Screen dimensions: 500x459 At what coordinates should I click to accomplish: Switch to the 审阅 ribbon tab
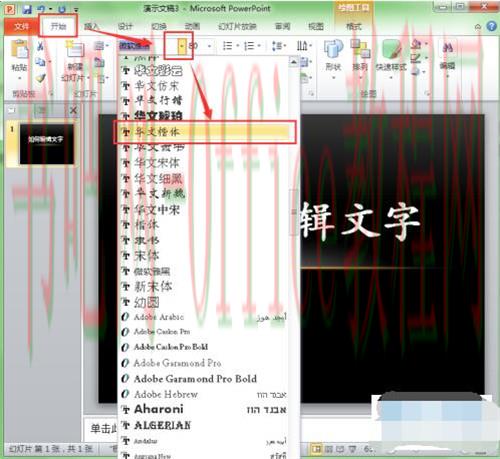point(283,26)
